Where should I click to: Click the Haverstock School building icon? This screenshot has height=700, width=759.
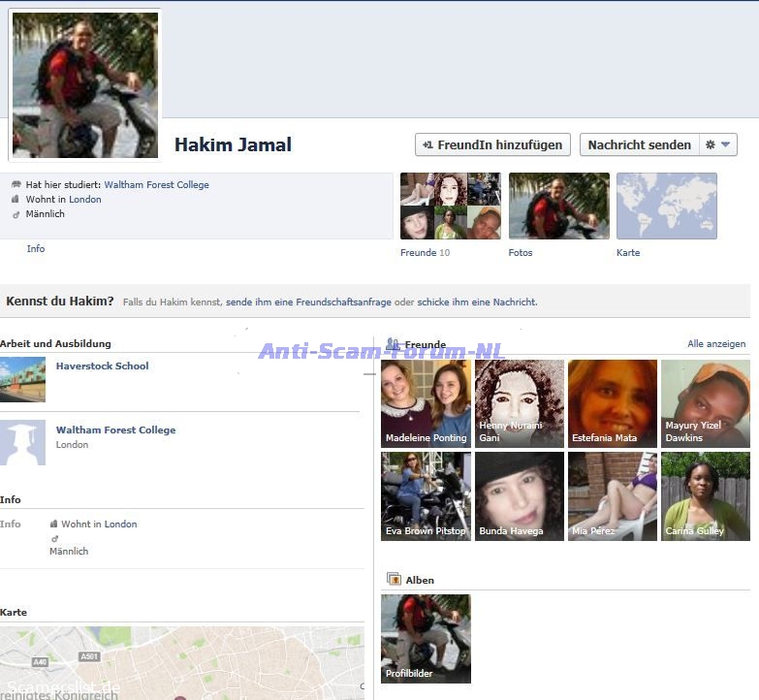coord(22,379)
